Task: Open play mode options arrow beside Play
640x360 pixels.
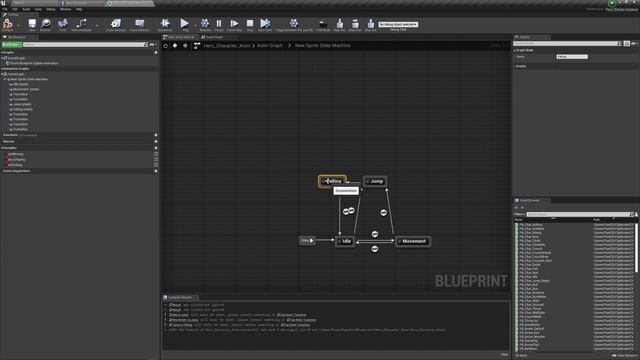Action: click(195, 26)
